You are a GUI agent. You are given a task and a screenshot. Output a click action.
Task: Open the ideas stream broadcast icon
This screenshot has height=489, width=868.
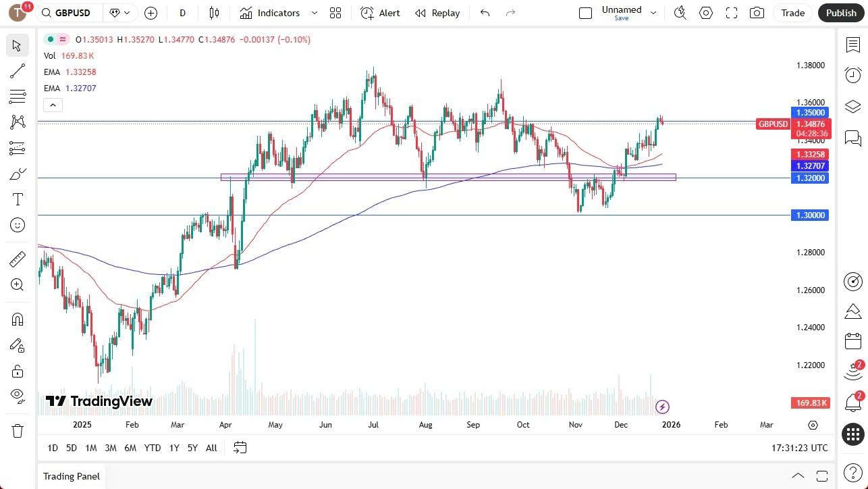pyautogui.click(x=853, y=371)
